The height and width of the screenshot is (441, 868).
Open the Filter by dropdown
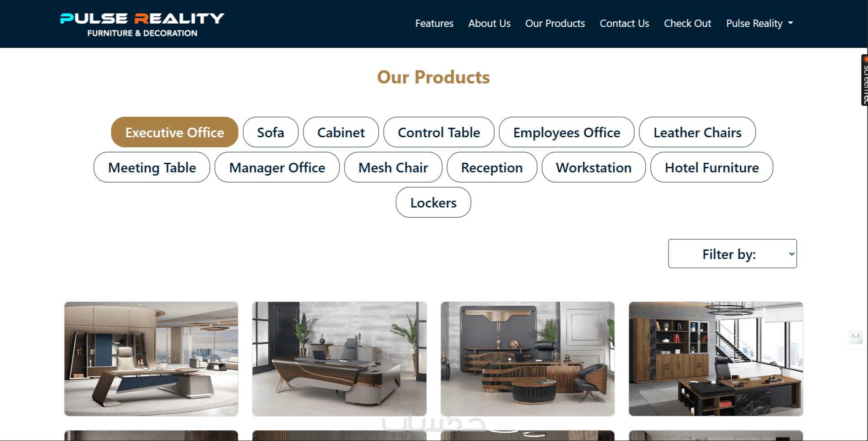coord(732,254)
